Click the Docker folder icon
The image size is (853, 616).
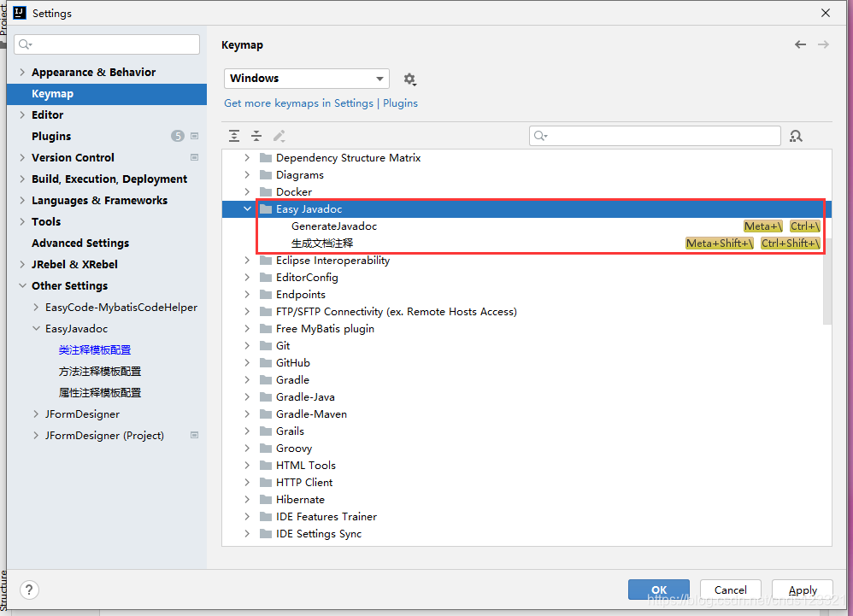[x=266, y=192]
